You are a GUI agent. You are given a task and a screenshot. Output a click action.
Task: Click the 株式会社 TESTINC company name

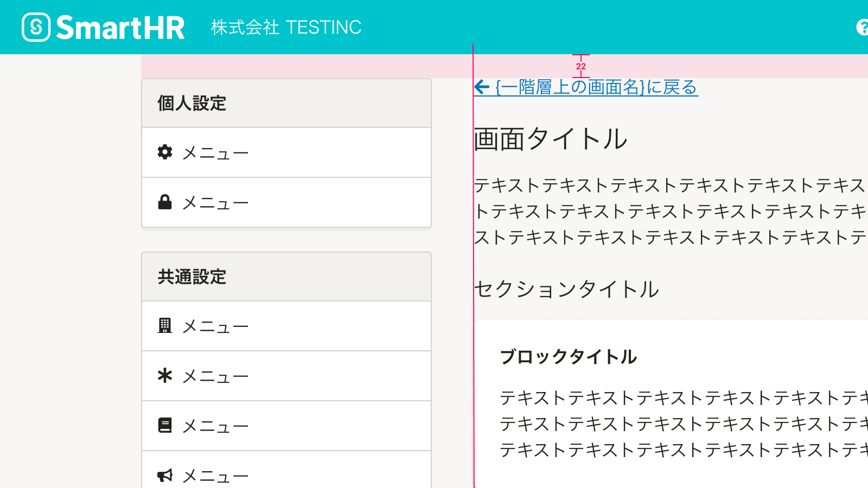[286, 27]
